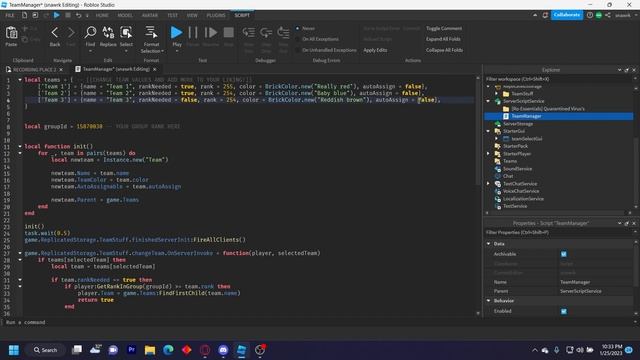Switch to the AVATAR ribbon tab
Viewport: 640px width, 360px height.
coord(150,15)
